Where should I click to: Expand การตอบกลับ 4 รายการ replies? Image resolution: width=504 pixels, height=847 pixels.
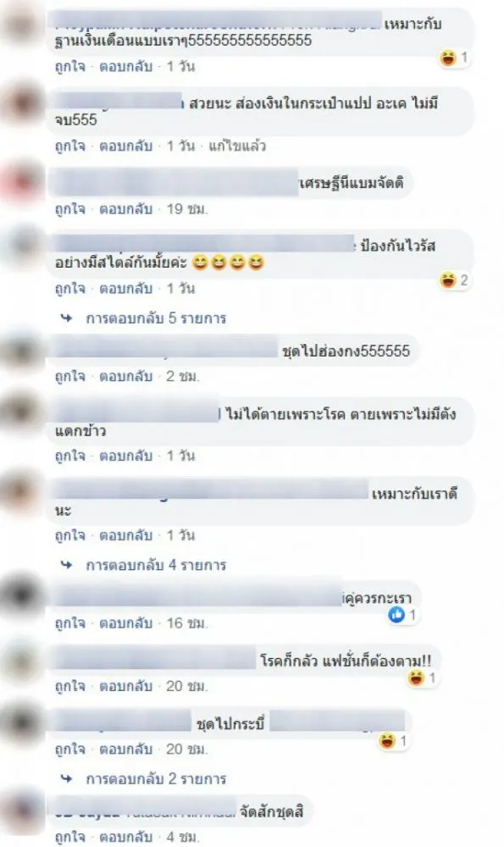(x=156, y=565)
